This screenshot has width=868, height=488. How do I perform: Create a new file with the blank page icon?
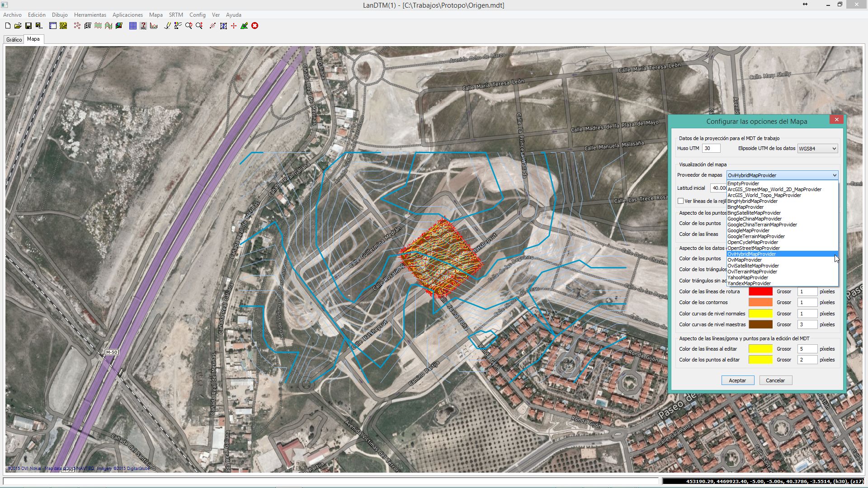[x=8, y=26]
